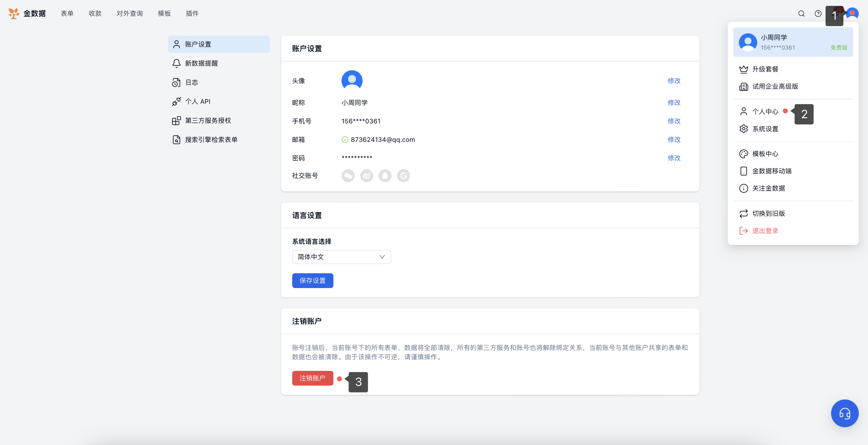This screenshot has width=868, height=445.
Task: Click the user avatar in top bar
Action: (x=852, y=14)
